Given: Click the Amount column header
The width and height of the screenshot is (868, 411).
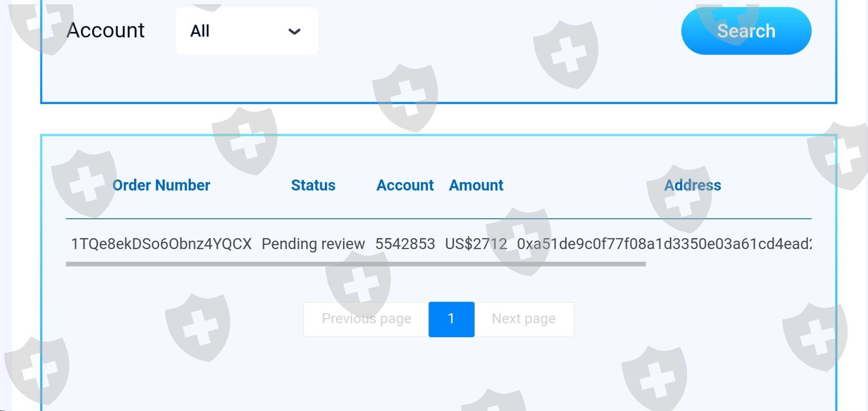Looking at the screenshot, I should 476,185.
